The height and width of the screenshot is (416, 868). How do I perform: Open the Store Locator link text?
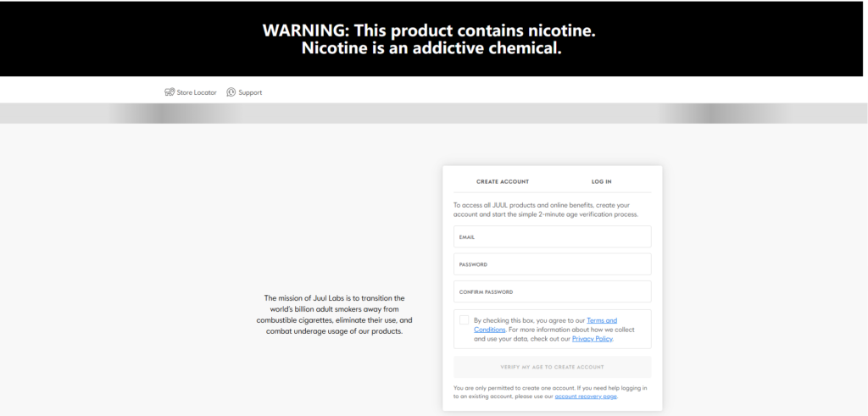(x=197, y=92)
